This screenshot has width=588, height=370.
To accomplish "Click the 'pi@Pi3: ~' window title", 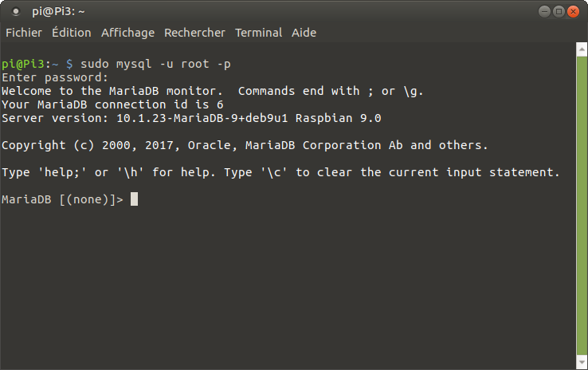I will coord(58,11).
